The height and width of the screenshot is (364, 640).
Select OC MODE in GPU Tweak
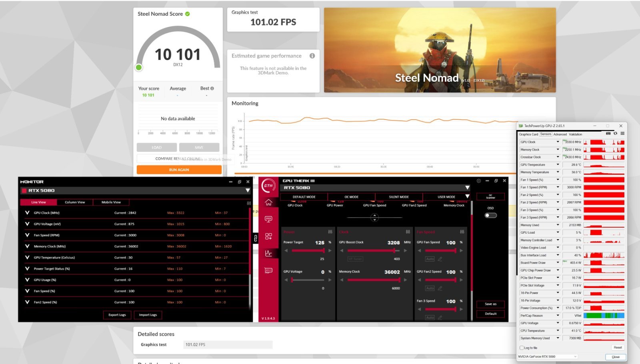(x=352, y=197)
